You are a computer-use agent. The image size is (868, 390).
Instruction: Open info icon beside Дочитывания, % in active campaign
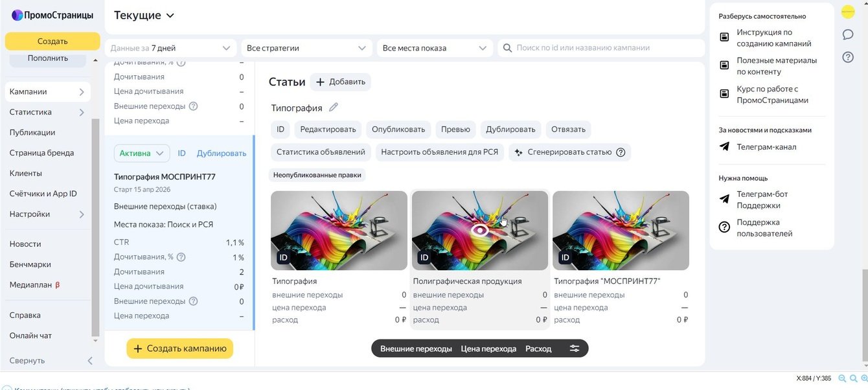point(181,257)
